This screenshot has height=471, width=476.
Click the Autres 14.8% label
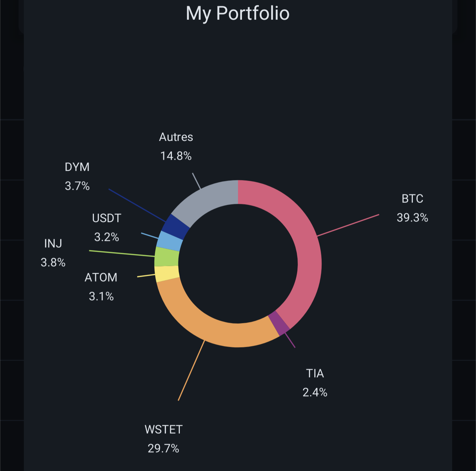pyautogui.click(x=176, y=146)
